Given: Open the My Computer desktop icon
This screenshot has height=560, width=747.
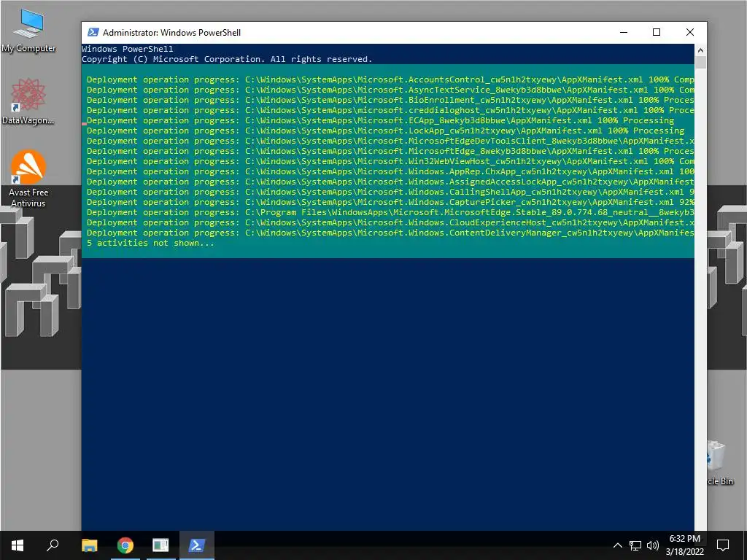Looking at the screenshot, I should (28, 31).
